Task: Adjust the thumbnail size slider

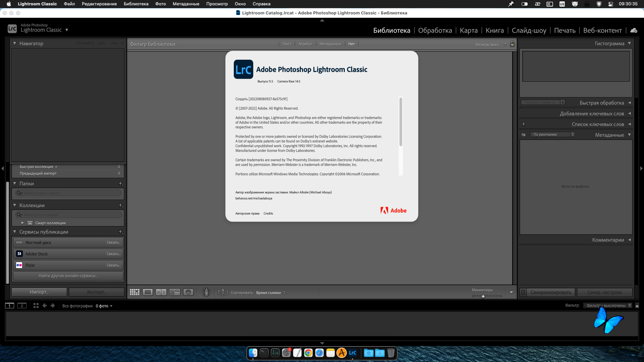Action: click(x=483, y=296)
